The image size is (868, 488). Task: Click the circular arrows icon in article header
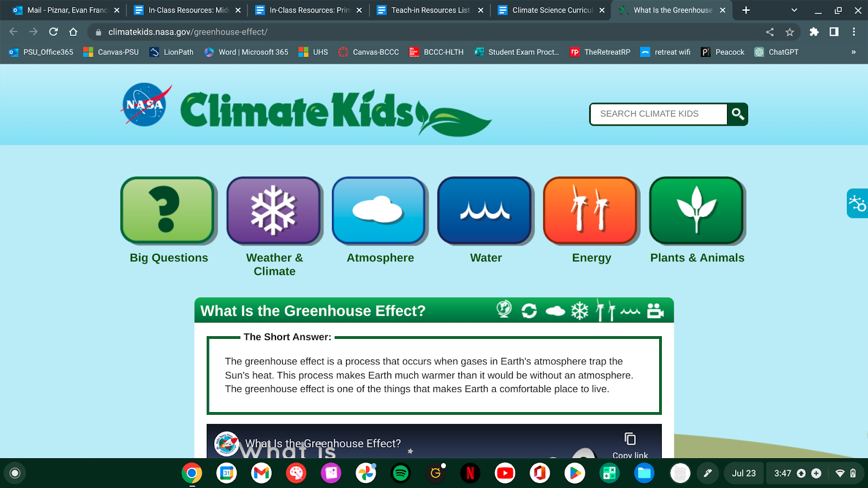[529, 311]
